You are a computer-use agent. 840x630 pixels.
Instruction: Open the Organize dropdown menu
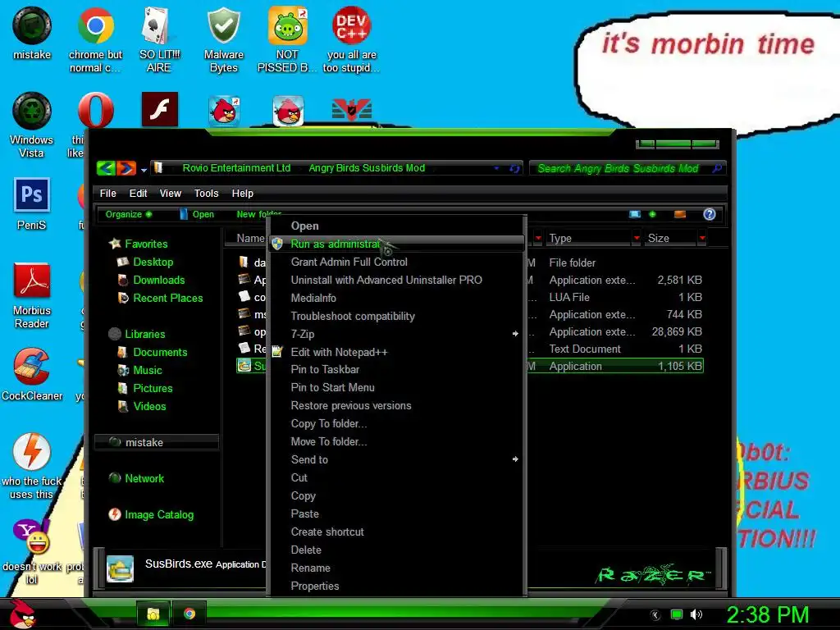[129, 214]
